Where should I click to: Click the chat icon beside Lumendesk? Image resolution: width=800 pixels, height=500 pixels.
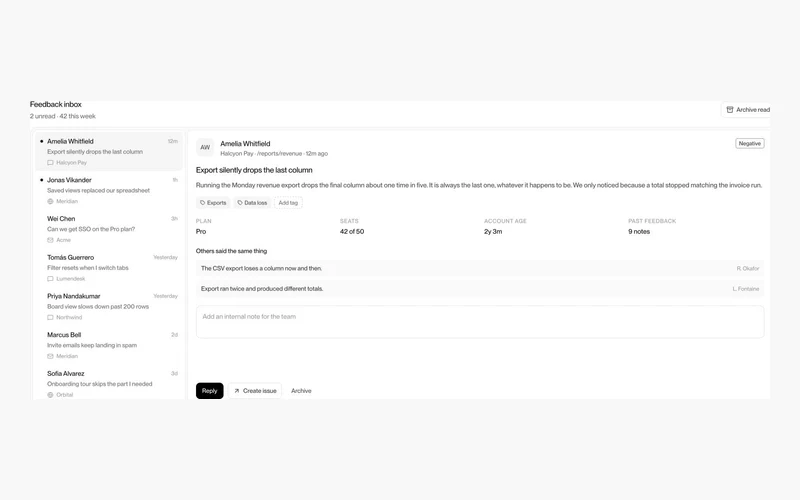[x=50, y=279]
